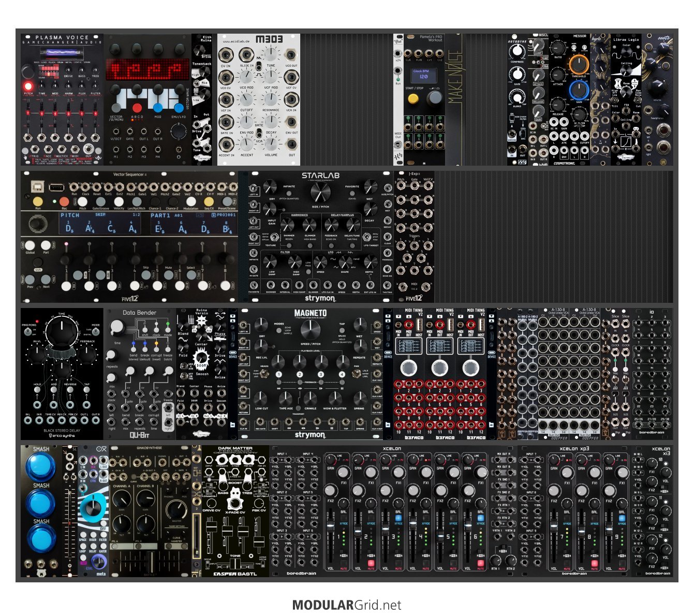Viewport: 694px width, 616px height.
Task: Click the Magneto SPEED / PITCH knob
Action: pos(309,330)
